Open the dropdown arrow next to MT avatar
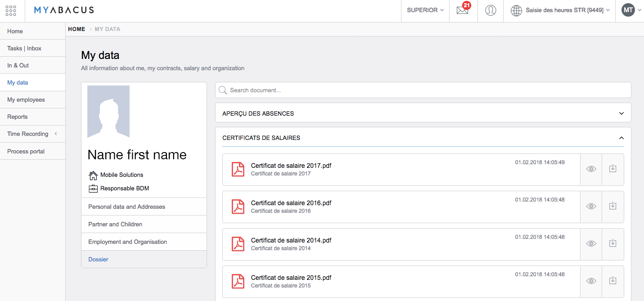 (x=639, y=10)
